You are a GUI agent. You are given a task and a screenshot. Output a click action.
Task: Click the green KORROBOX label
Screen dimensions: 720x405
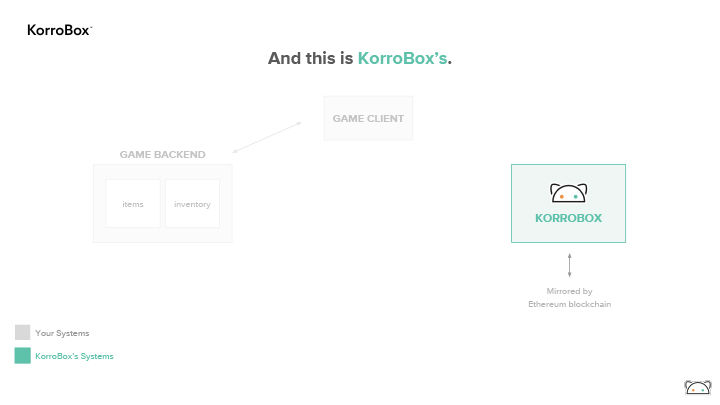pos(568,218)
